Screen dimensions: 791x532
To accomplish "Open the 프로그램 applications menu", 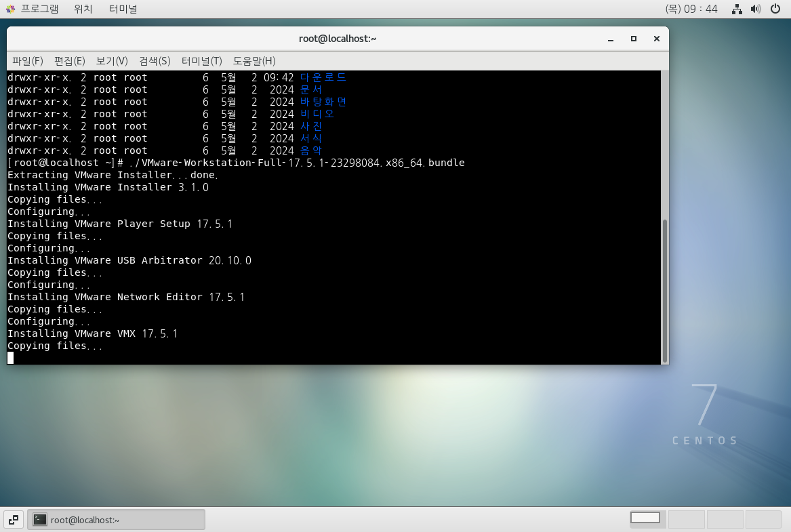I will click(39, 9).
